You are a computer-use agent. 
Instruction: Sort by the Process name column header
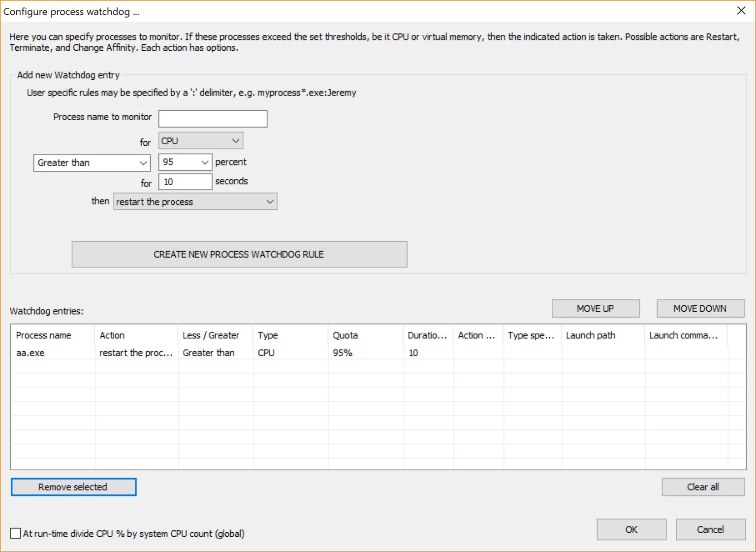43,335
